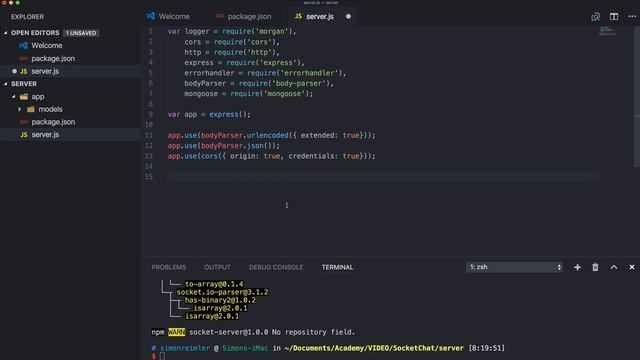Open server.js under SERVER folder

45,135
